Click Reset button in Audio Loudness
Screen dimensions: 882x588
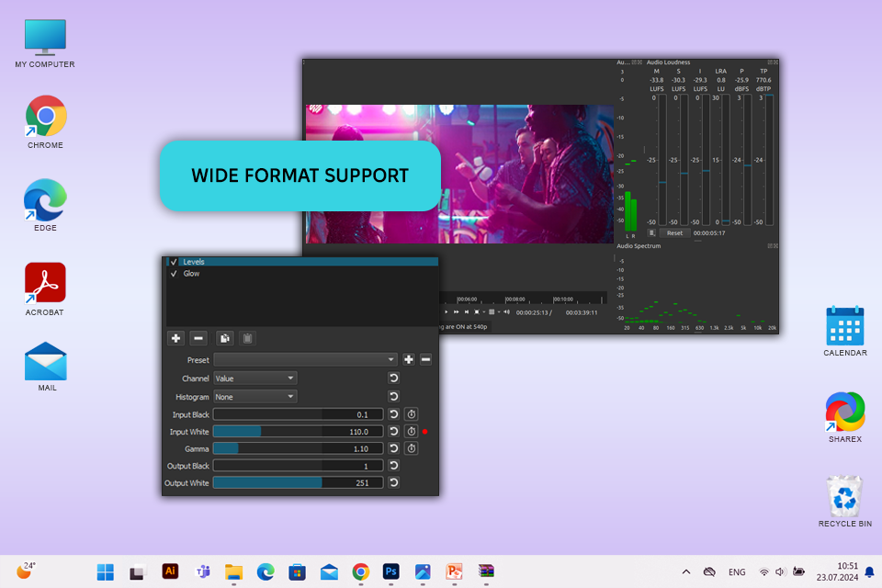(x=674, y=233)
